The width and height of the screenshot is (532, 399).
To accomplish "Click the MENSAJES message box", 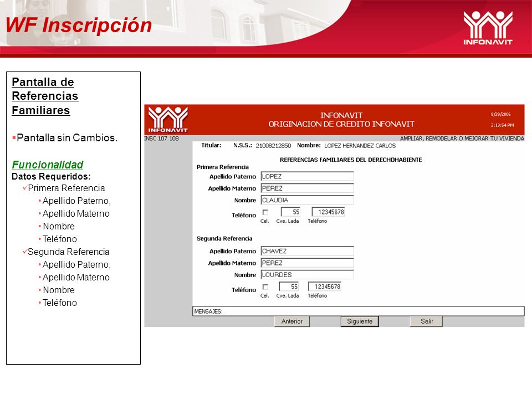I will point(359,311).
